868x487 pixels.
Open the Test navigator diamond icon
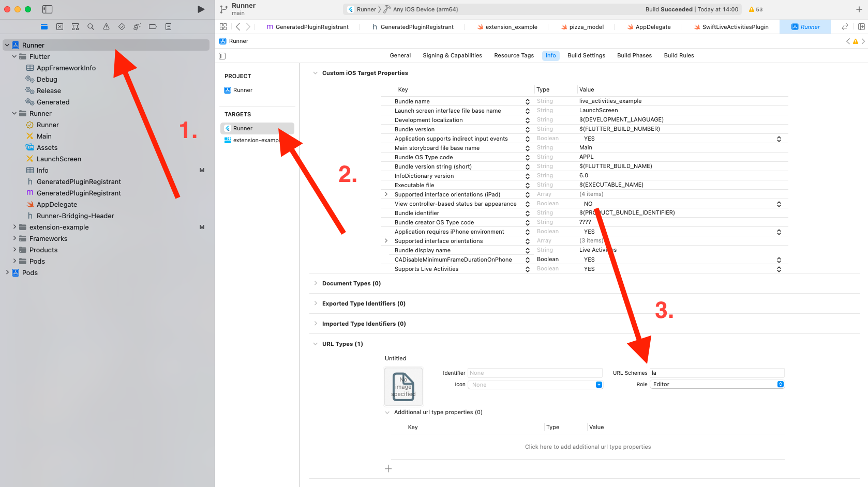pos(122,27)
